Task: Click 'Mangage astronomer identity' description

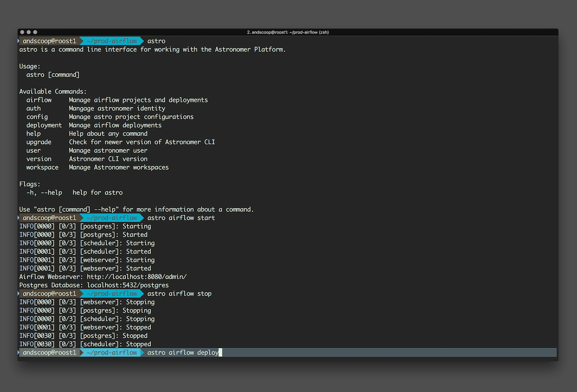Action: coord(117,108)
